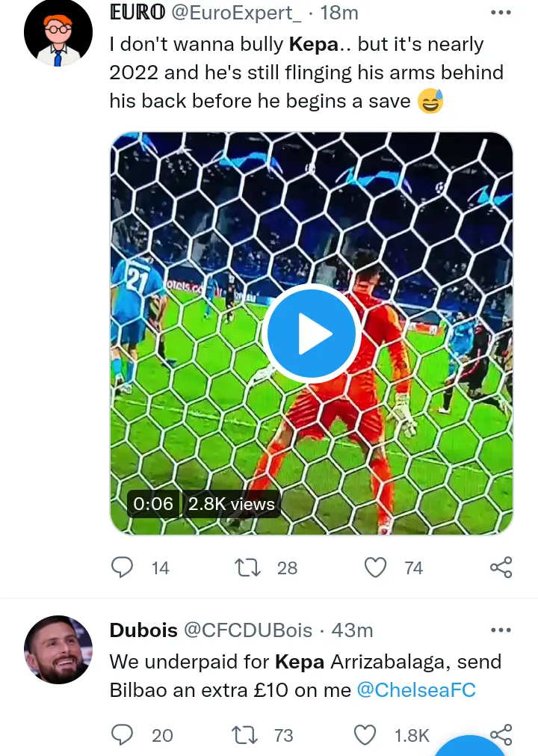This screenshot has height=756, width=538.
Task: Open the 18m timestamp of EURO tweet
Action: [x=339, y=13]
